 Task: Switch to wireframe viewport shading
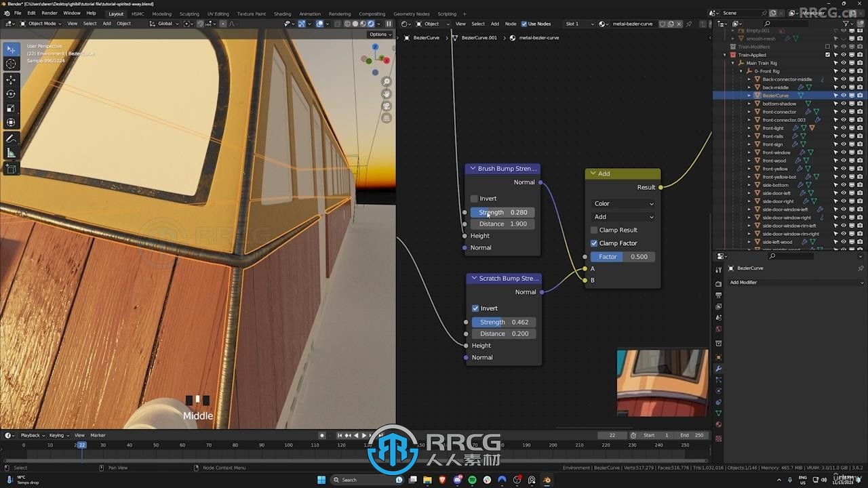pos(347,24)
